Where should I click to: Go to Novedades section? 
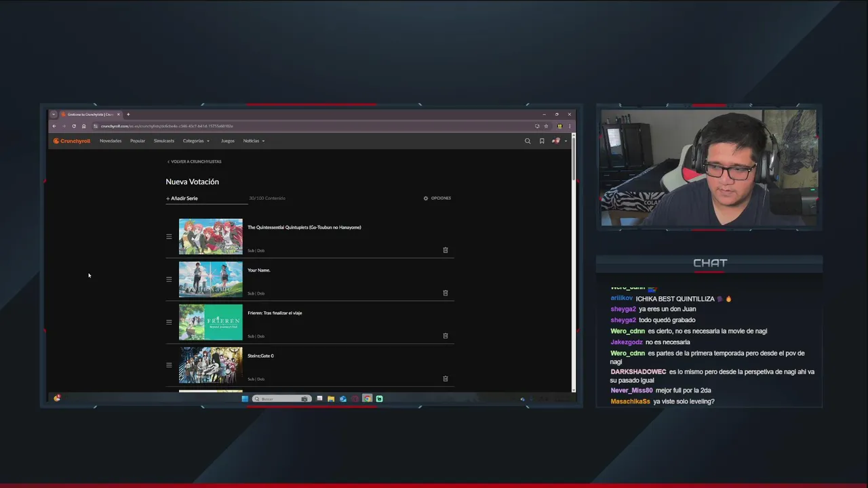click(x=111, y=141)
